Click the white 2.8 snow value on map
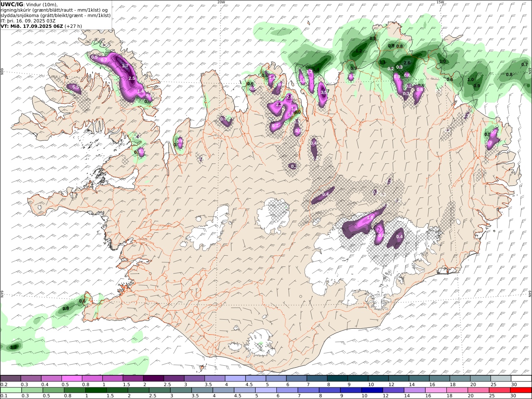Viewport: 532px width, 399px height. pos(290,97)
